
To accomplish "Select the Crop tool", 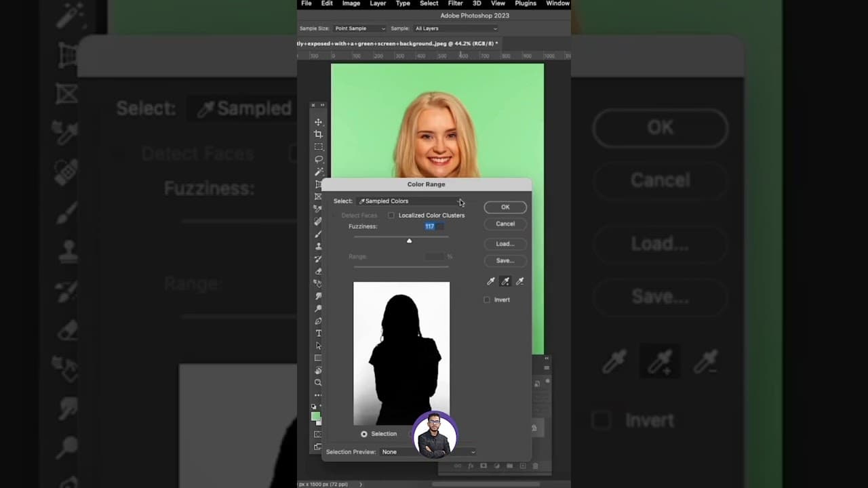I will click(318, 134).
